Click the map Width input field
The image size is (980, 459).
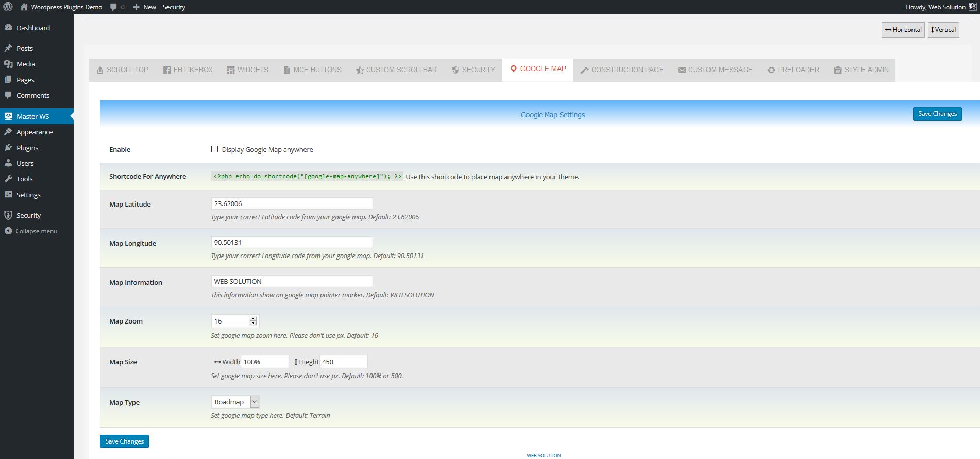264,362
